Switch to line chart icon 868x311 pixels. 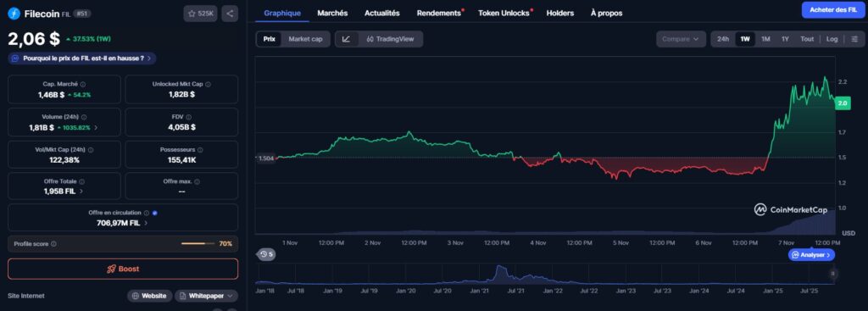pos(347,39)
